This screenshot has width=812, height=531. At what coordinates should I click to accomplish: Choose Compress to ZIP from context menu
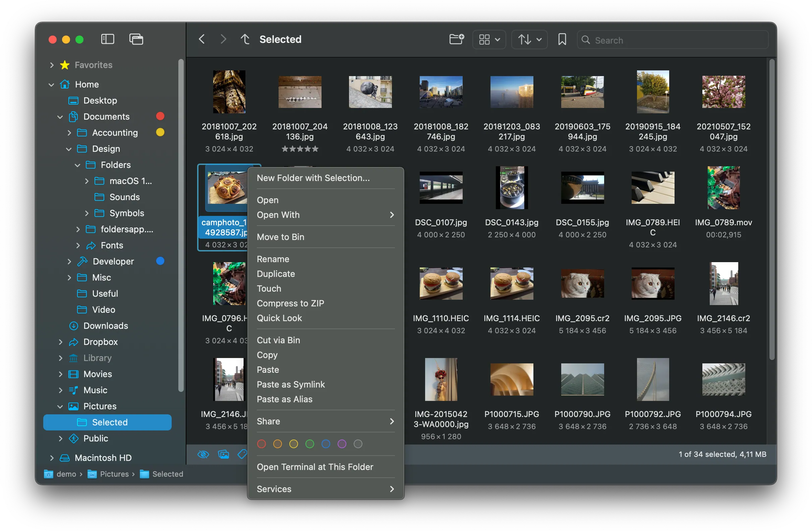[290, 303]
